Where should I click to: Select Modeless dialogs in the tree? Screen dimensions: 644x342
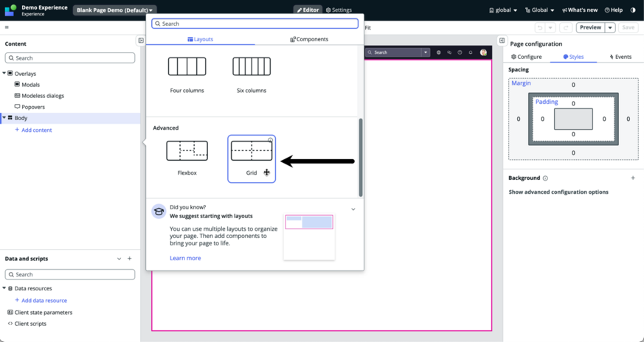(x=43, y=96)
